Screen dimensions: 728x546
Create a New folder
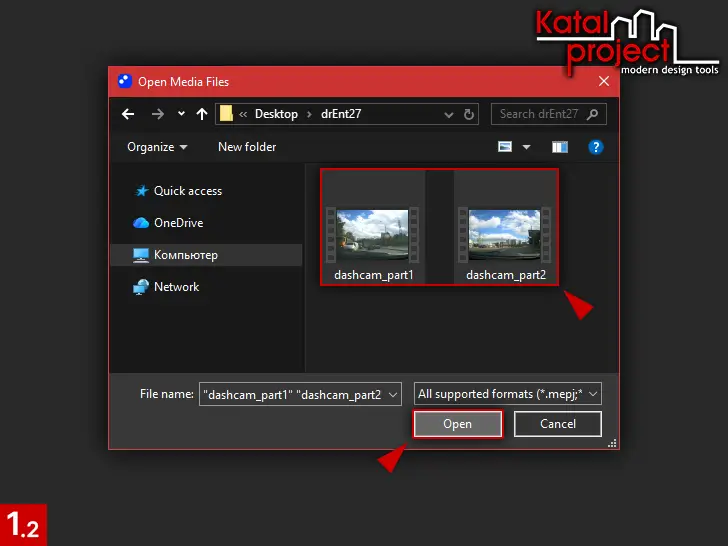247,147
